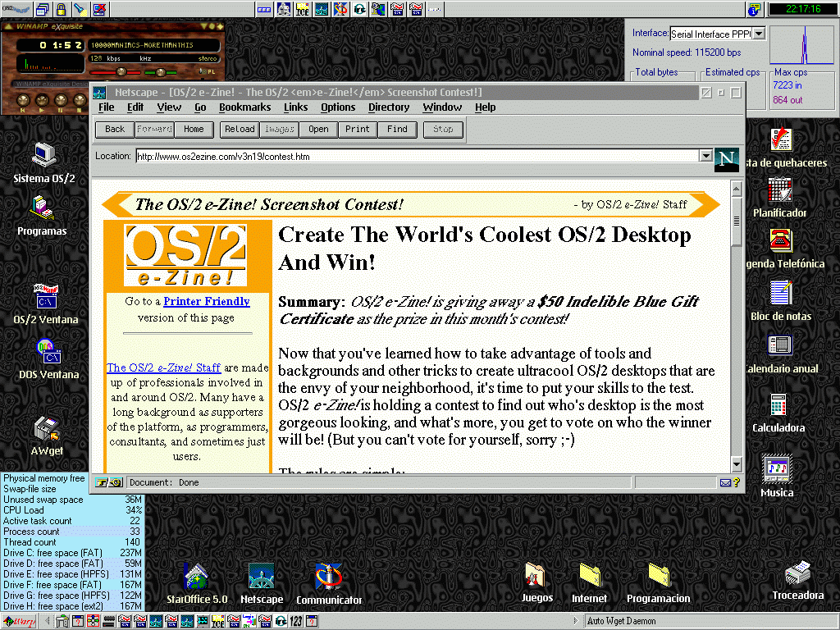Expand the Location history dropdown arrow
The height and width of the screenshot is (630, 840).
tap(705, 156)
